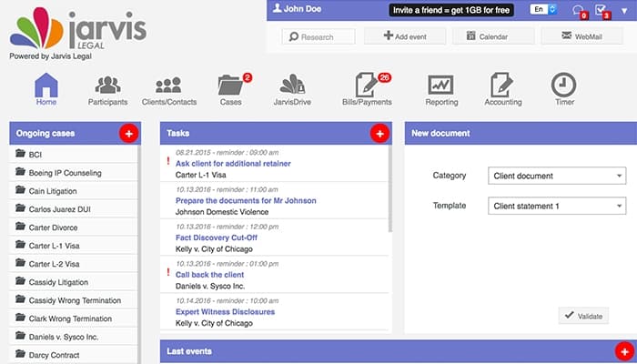Add a new ongoing case with plus

[x=128, y=134]
